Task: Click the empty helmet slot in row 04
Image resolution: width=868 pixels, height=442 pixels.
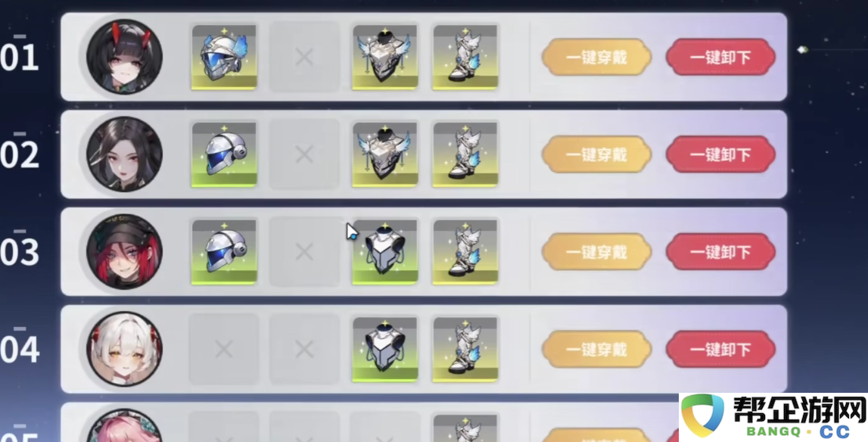Action: (224, 350)
